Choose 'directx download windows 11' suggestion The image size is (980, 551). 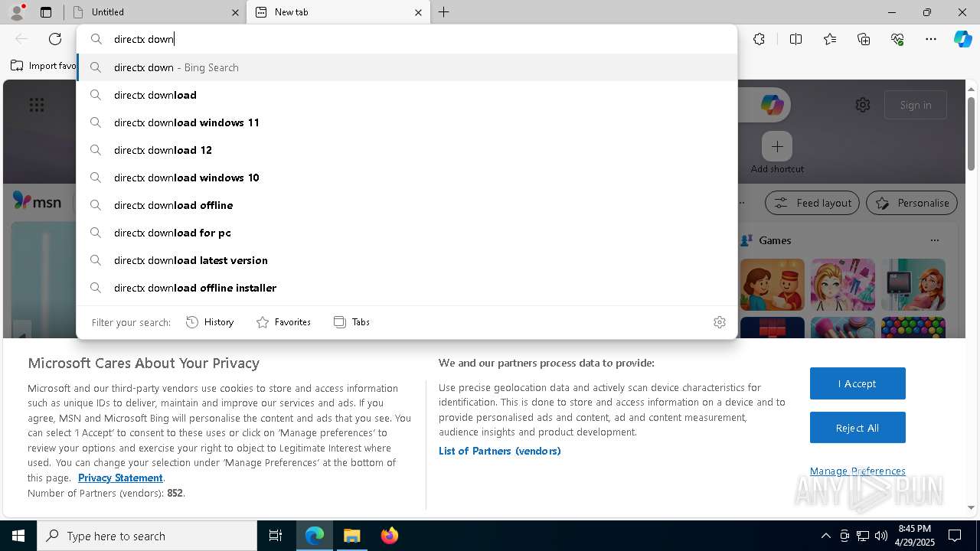coord(407,122)
